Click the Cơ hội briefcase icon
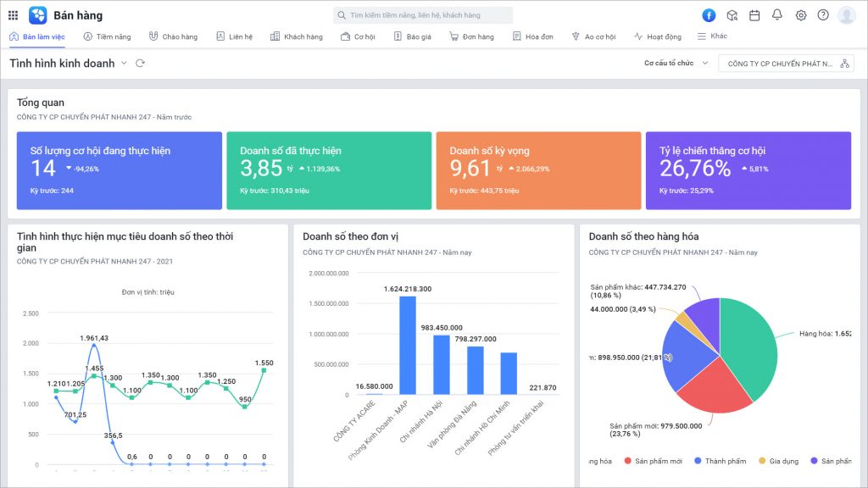 (346, 36)
